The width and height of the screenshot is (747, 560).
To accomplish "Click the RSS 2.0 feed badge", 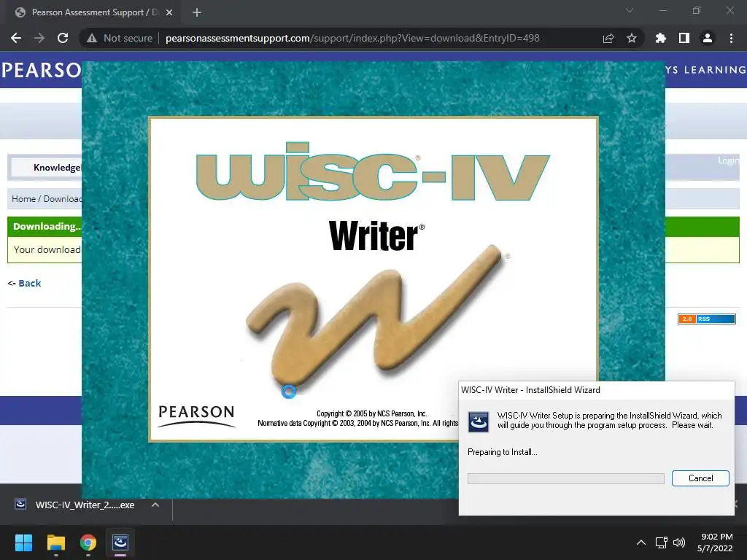I will coord(706,319).
